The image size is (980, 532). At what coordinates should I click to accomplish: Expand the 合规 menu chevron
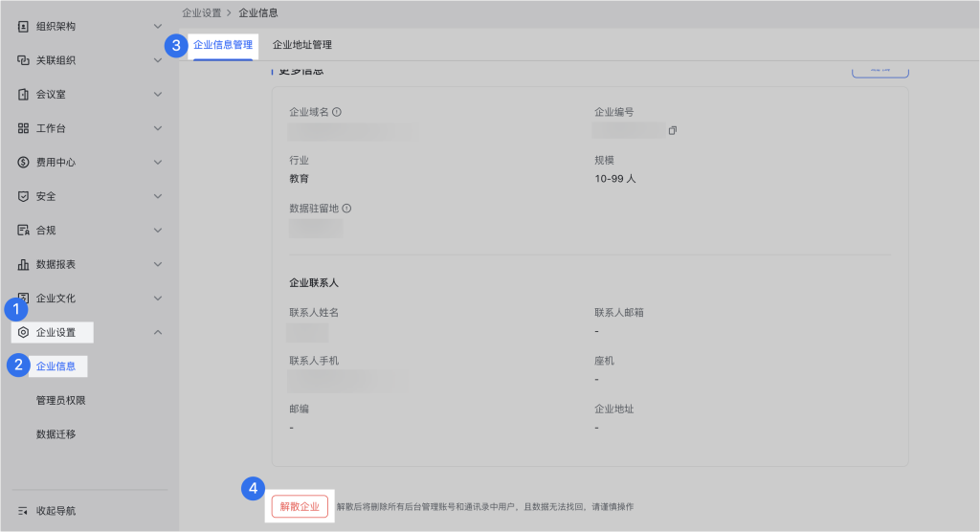pyautogui.click(x=158, y=231)
